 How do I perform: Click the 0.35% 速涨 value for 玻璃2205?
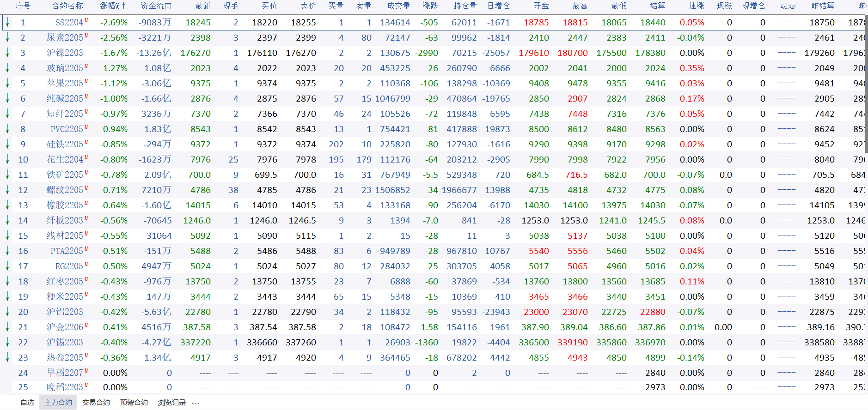692,68
